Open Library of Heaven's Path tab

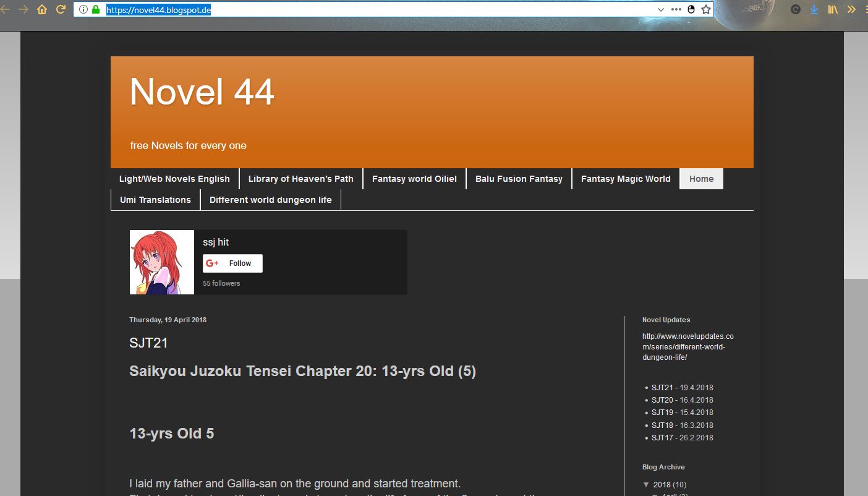click(301, 179)
